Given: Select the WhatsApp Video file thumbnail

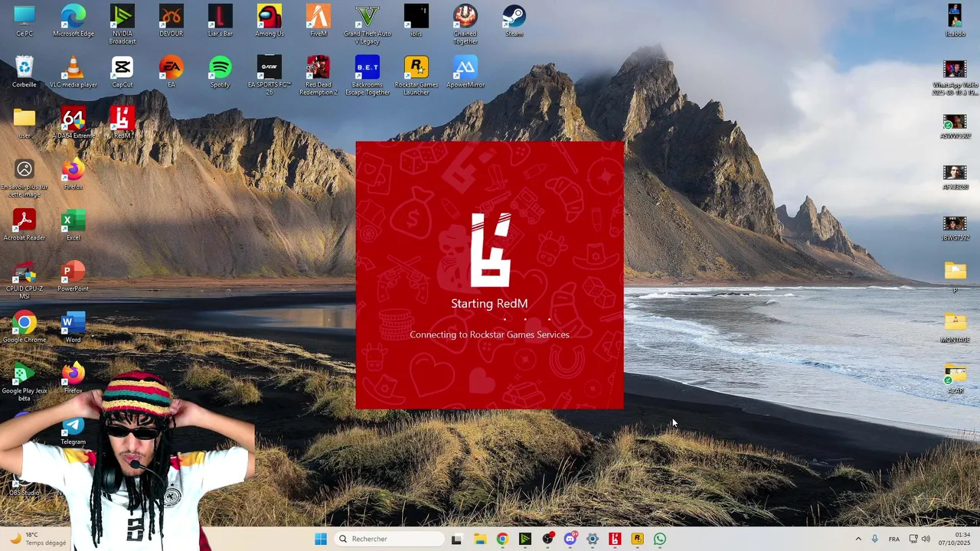Looking at the screenshot, I should (955, 76).
